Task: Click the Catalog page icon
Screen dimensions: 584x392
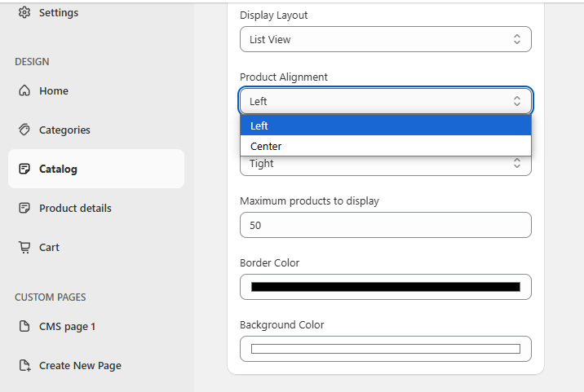Action: (x=24, y=169)
